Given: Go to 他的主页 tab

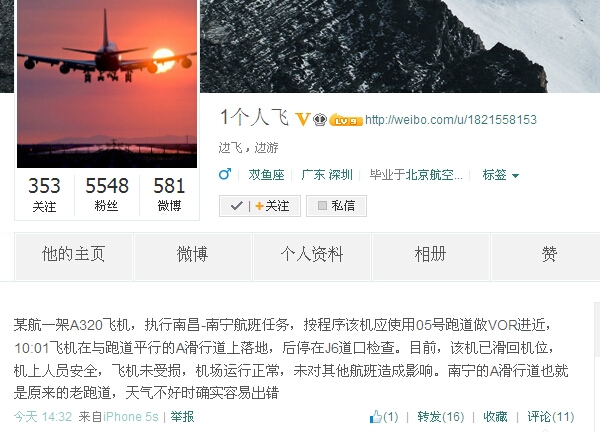Looking at the screenshot, I should click(x=73, y=256).
